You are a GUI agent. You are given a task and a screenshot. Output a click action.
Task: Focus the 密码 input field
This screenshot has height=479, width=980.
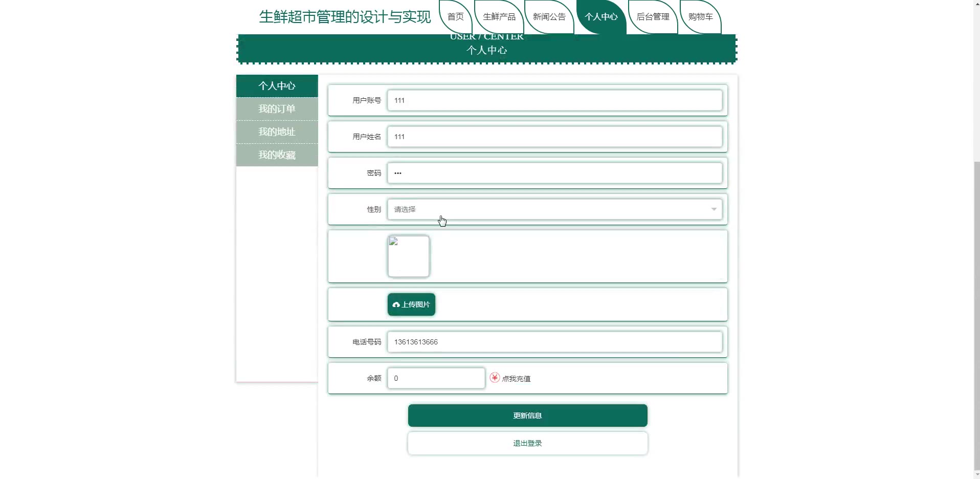click(x=554, y=173)
